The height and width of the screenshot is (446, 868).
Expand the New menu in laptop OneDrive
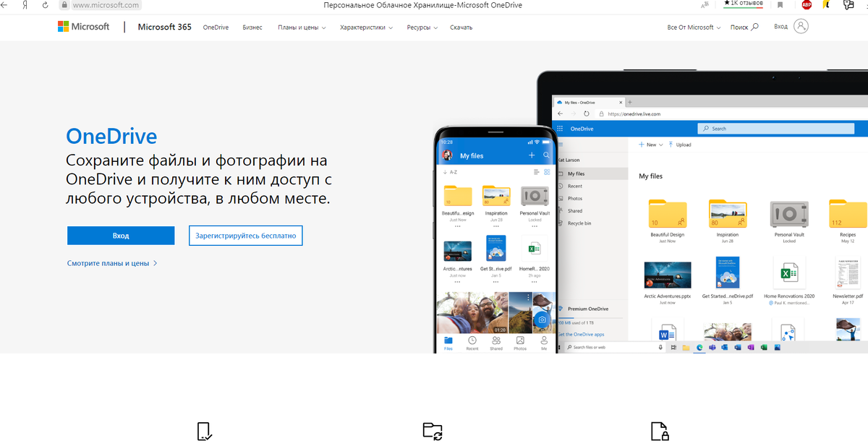pos(650,145)
